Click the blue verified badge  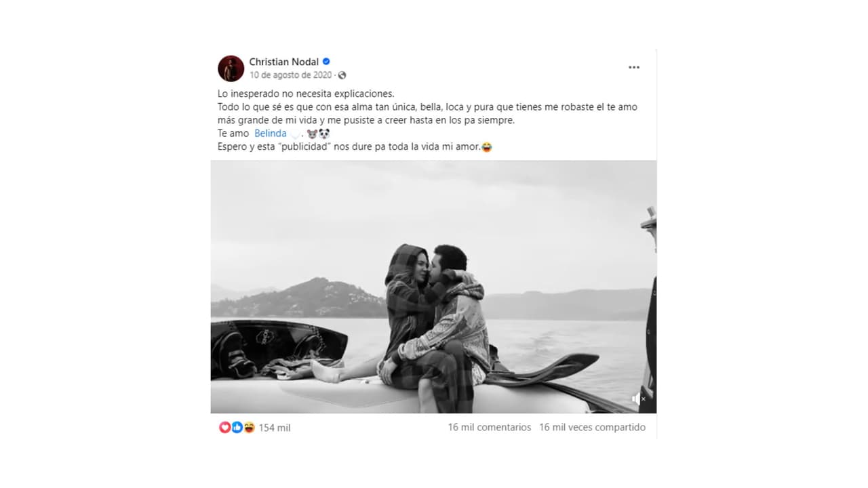pyautogui.click(x=326, y=62)
